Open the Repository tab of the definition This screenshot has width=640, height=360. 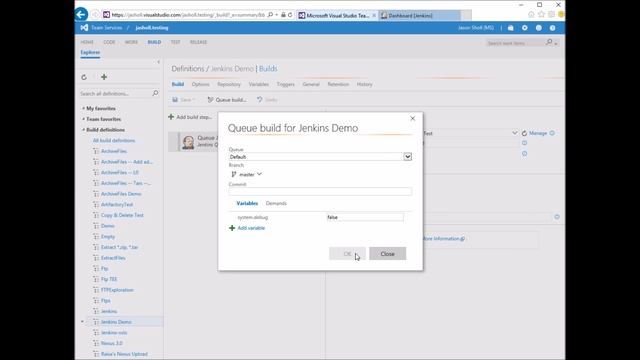pos(229,84)
